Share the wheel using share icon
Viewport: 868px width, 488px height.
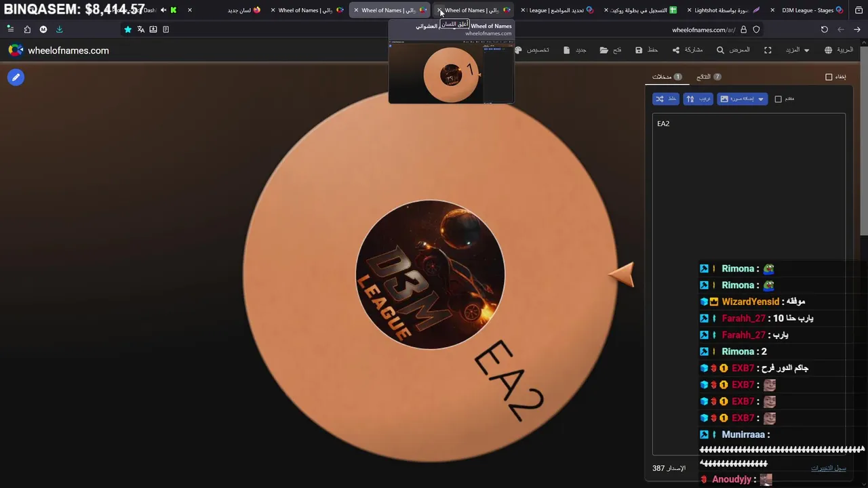[687, 50]
